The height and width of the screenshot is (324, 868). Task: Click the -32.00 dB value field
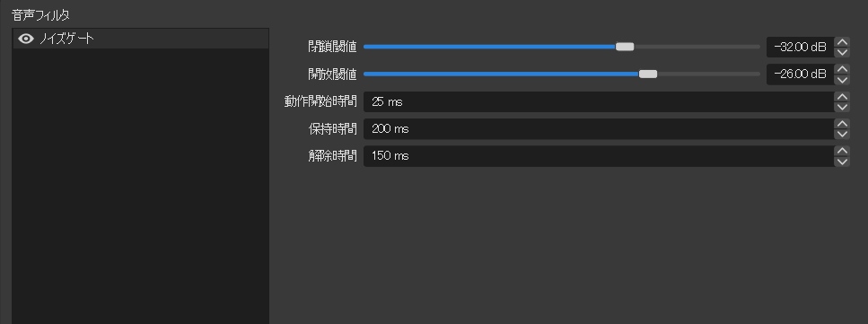click(x=801, y=47)
